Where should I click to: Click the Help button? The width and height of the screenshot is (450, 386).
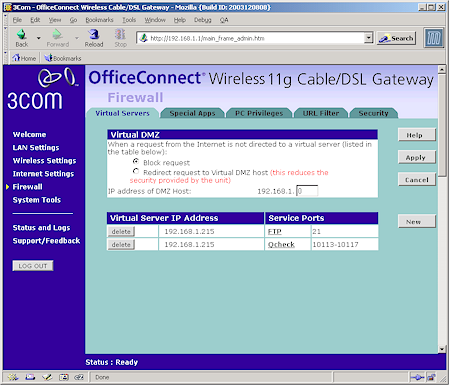pyautogui.click(x=417, y=135)
